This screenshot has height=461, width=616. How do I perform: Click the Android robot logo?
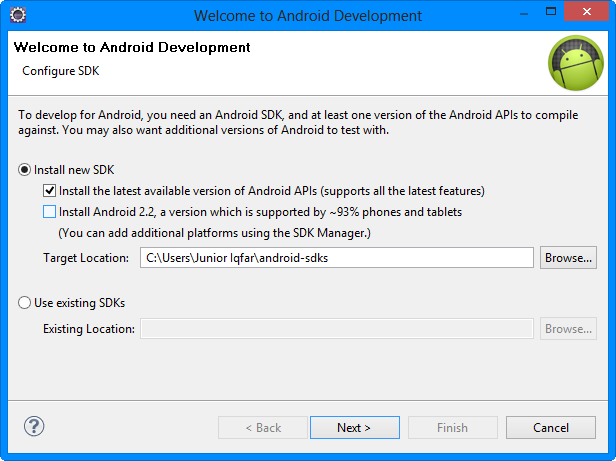pyautogui.click(x=576, y=63)
